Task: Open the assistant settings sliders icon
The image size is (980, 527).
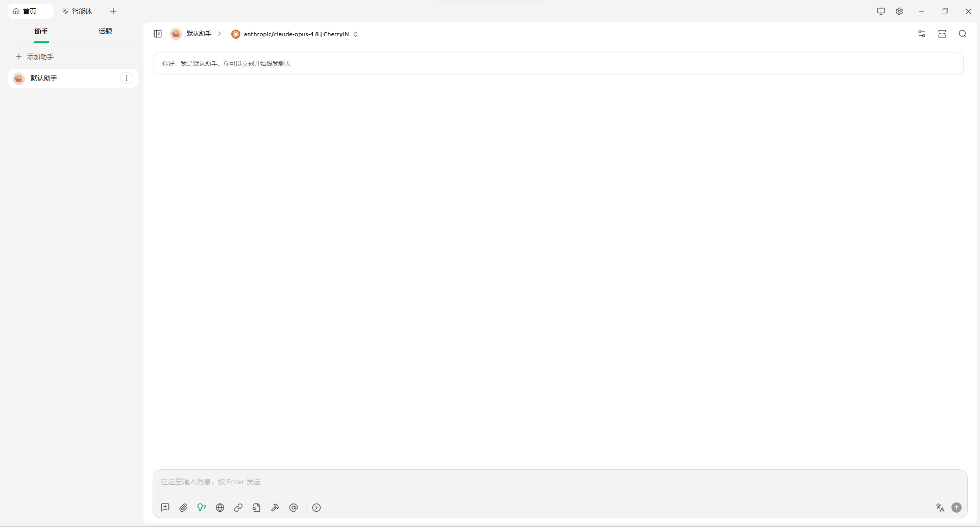Action: [x=922, y=34]
